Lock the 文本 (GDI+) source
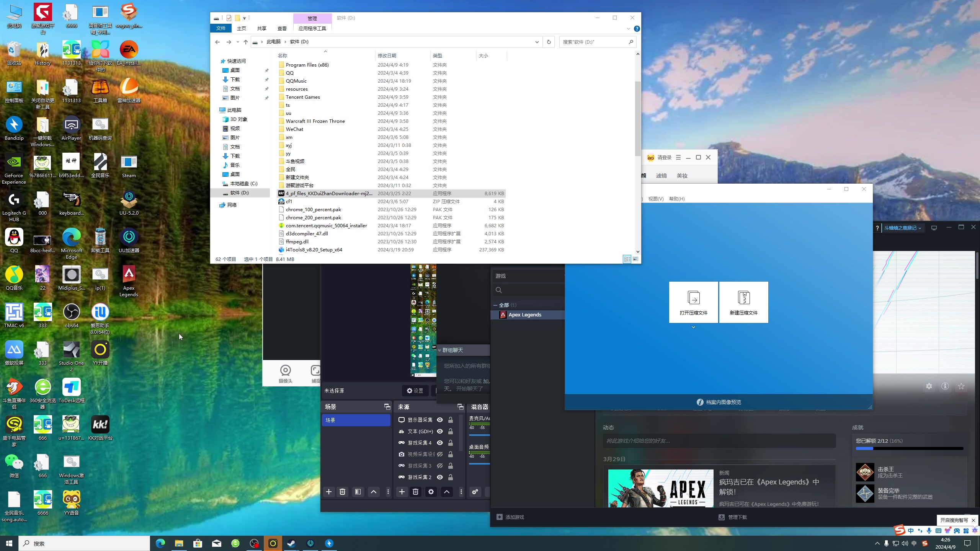The width and height of the screenshot is (980, 551). coord(451,431)
